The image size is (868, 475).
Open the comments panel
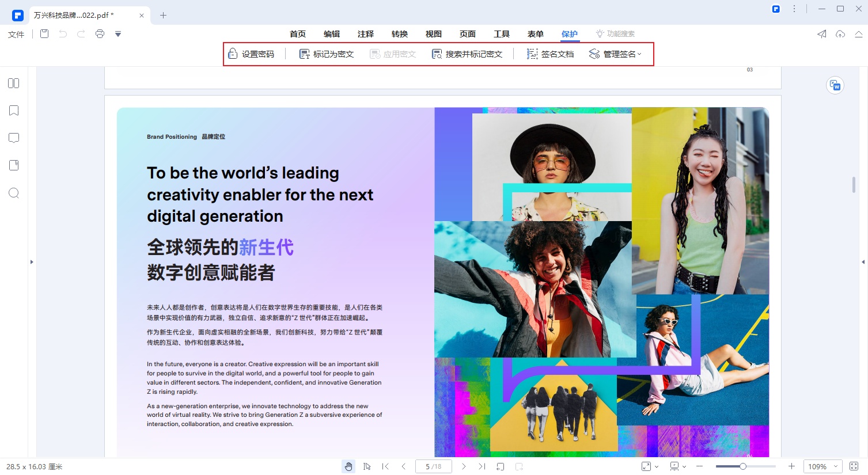point(13,138)
